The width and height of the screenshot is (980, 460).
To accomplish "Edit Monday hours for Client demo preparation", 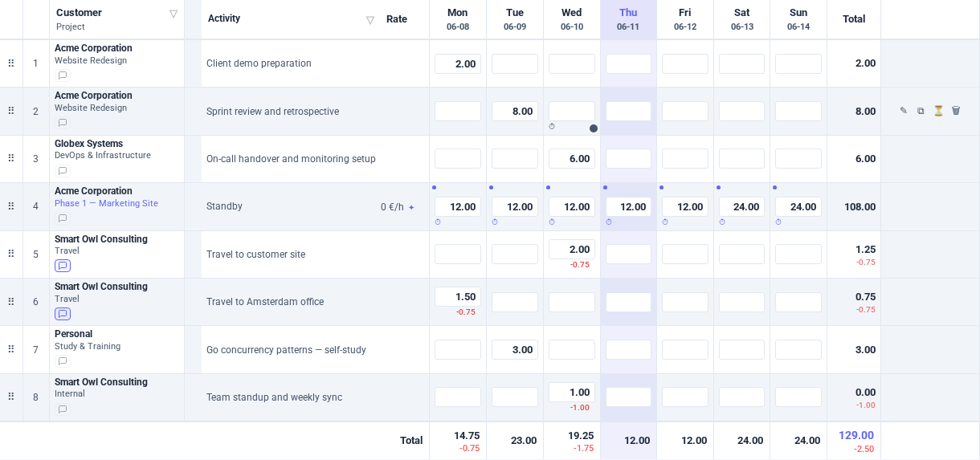I will (458, 64).
